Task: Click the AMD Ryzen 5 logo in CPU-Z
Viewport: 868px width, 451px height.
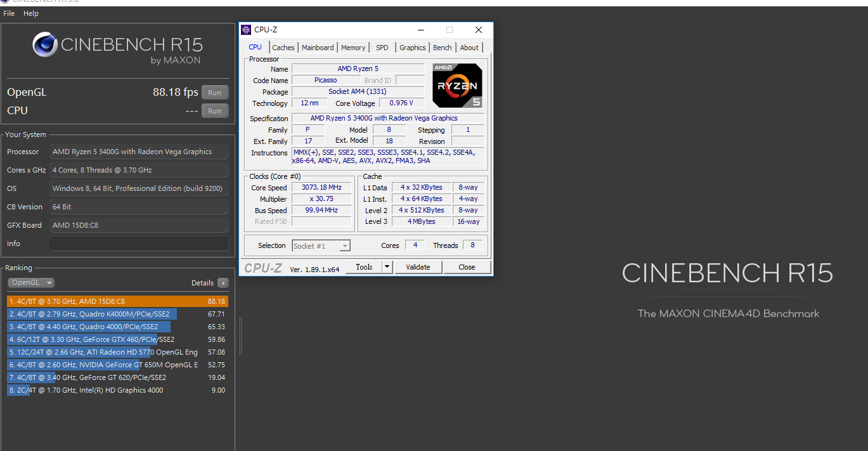Action: 457,86
